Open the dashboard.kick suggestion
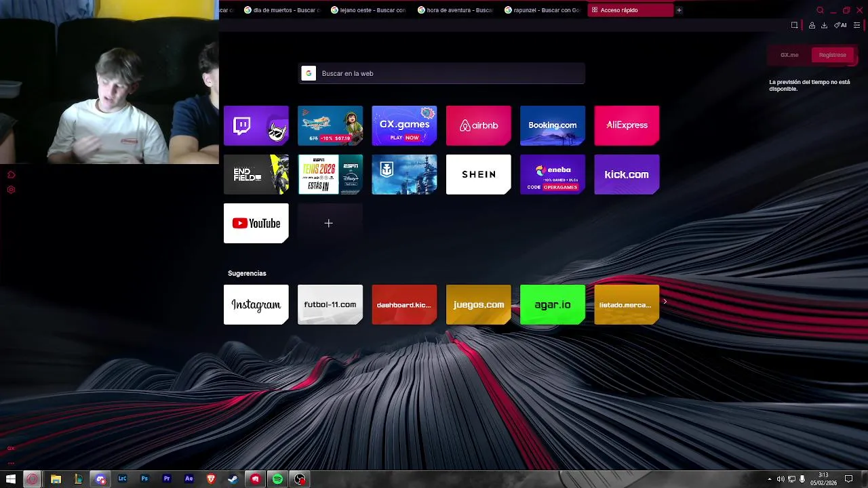This screenshot has width=868, height=488. (x=404, y=304)
